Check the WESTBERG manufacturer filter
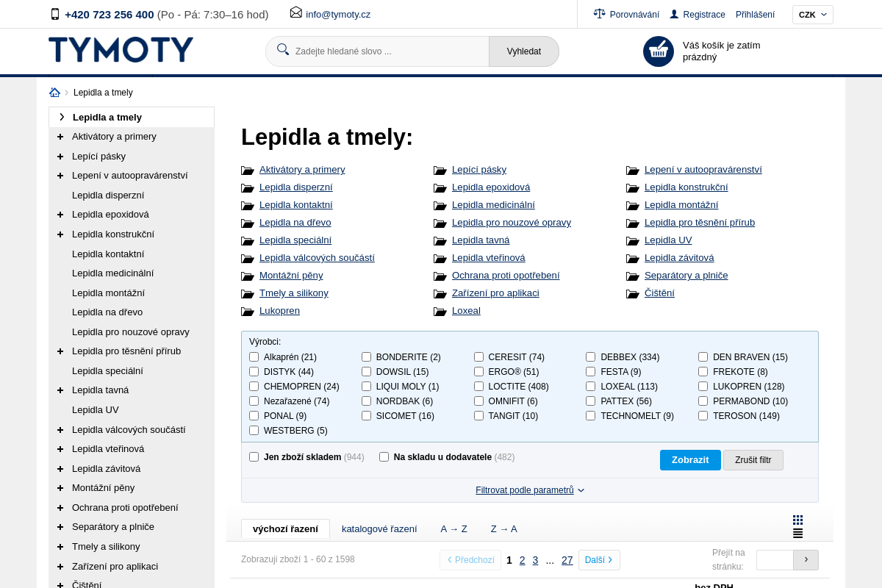 click(x=254, y=431)
